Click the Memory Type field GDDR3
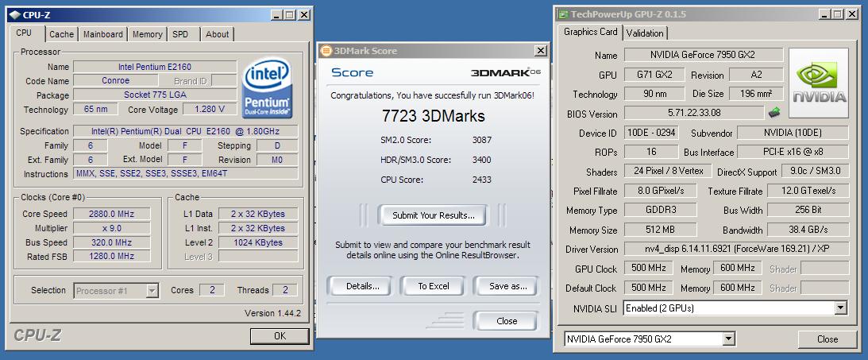 (661, 211)
